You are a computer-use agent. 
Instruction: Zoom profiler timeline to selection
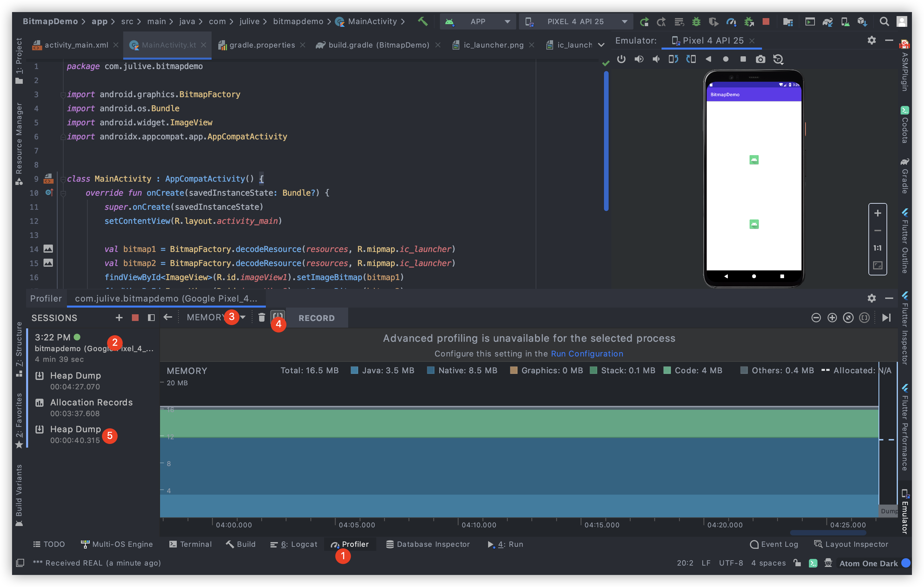(864, 318)
